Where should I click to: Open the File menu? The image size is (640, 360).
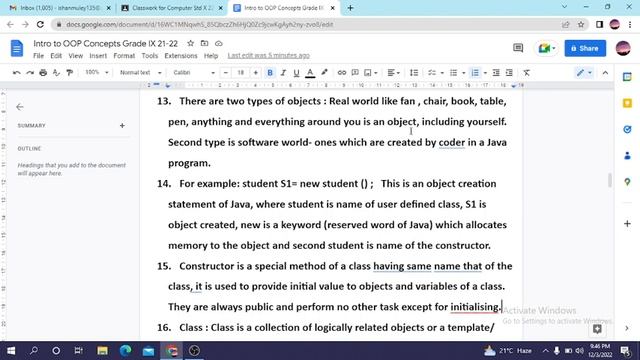(x=38, y=56)
